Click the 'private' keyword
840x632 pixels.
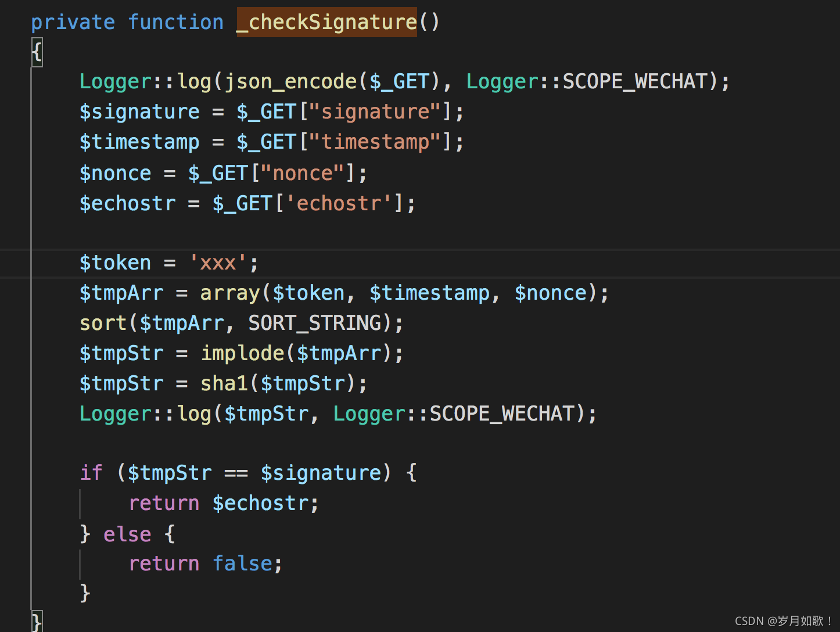73,22
